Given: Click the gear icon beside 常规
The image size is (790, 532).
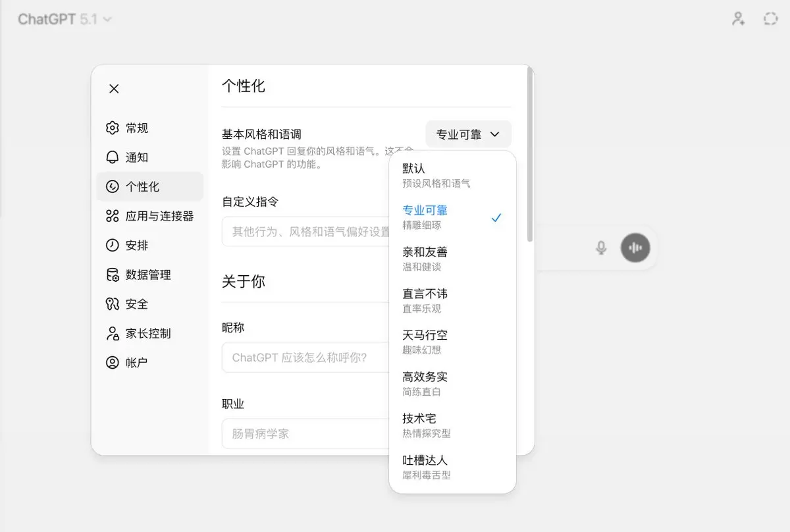Looking at the screenshot, I should (113, 128).
